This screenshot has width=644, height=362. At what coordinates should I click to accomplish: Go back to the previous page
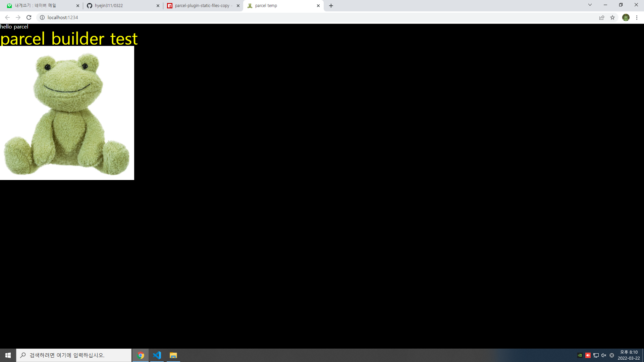[7, 17]
